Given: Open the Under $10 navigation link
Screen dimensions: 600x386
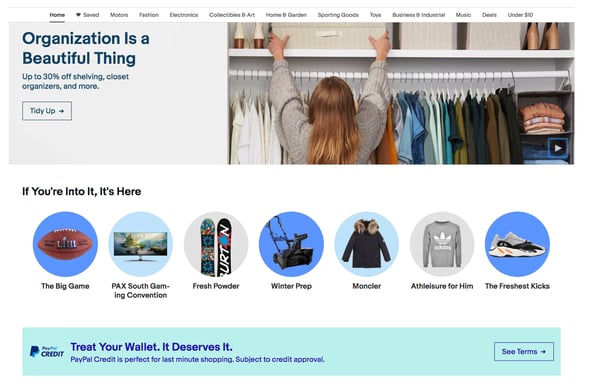Looking at the screenshot, I should (x=520, y=15).
